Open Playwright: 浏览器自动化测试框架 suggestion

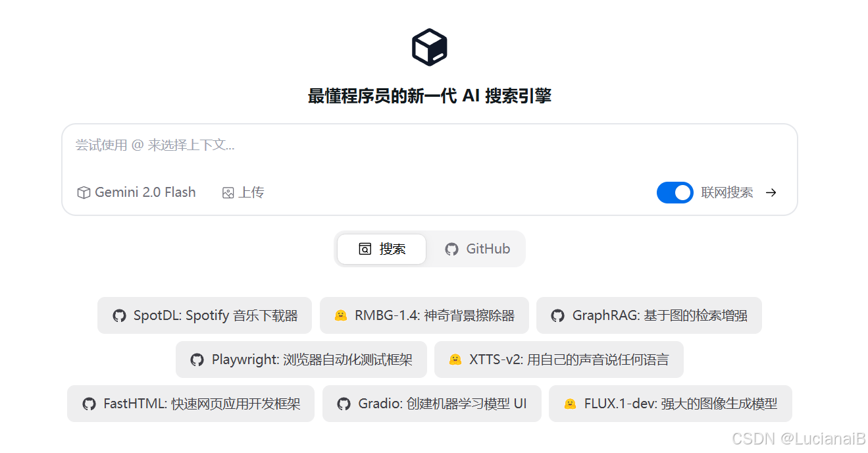click(x=301, y=360)
